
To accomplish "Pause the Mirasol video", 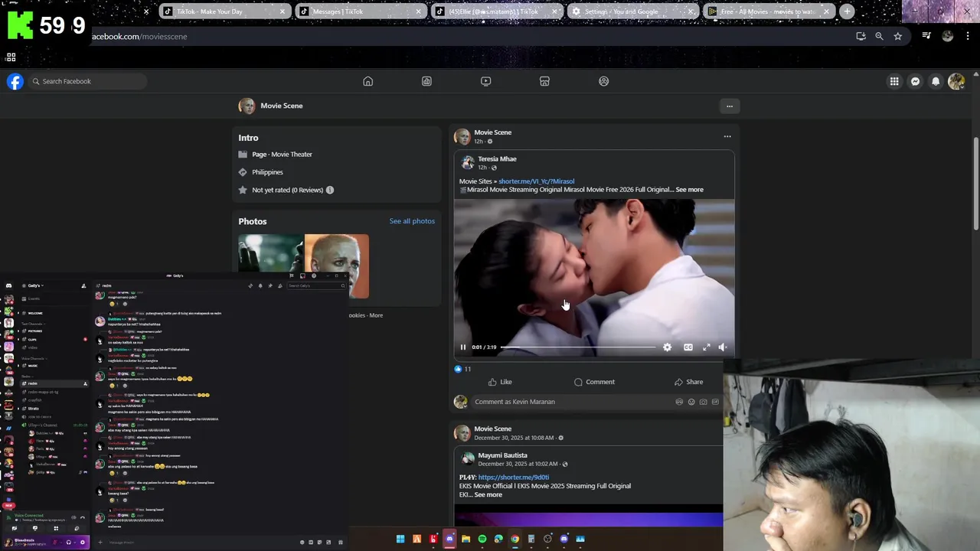I will click(462, 347).
